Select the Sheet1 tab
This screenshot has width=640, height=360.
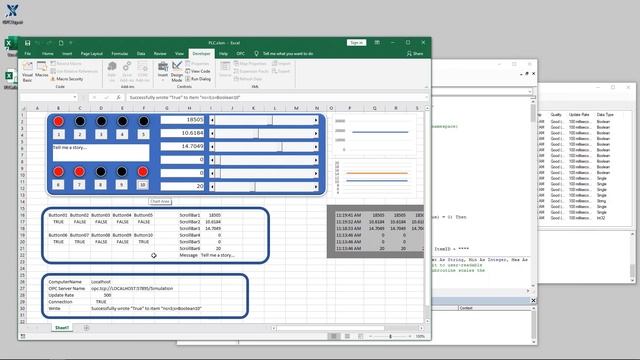[62, 328]
